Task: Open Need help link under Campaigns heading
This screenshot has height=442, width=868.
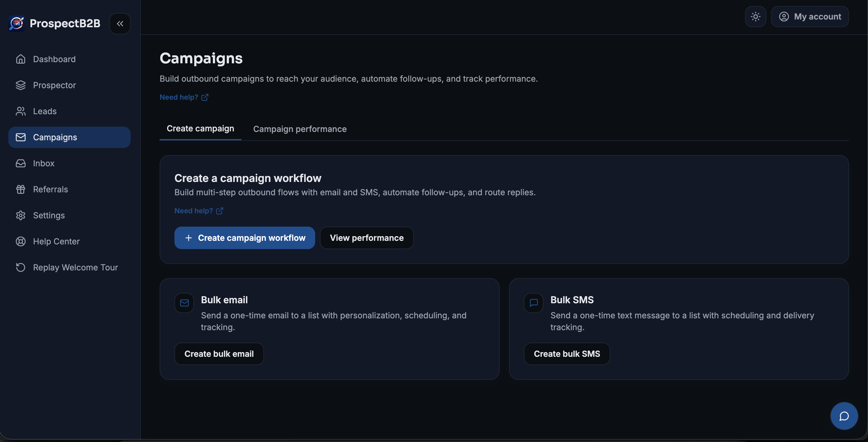Action: click(x=184, y=97)
